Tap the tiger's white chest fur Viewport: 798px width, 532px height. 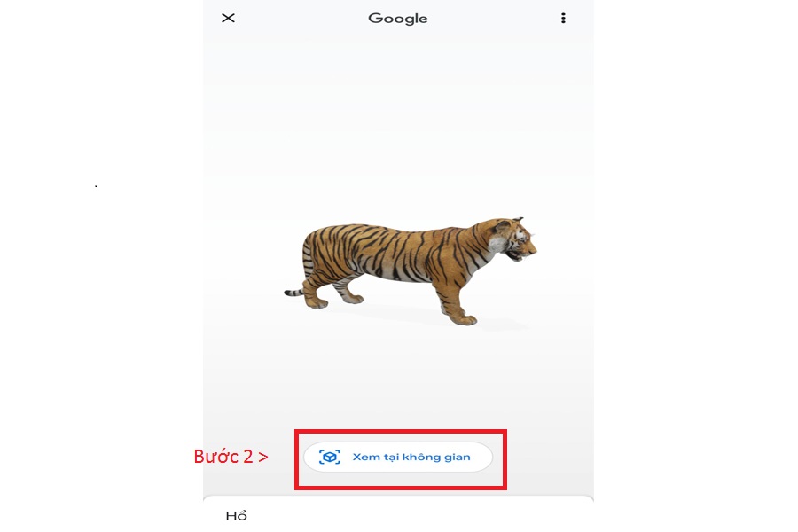[497, 246]
